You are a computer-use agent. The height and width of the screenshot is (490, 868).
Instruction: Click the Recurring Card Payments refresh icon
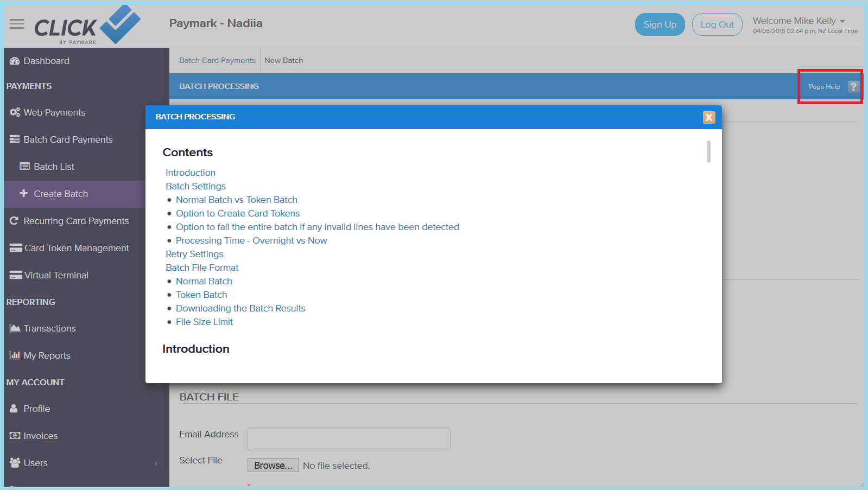[14, 221]
